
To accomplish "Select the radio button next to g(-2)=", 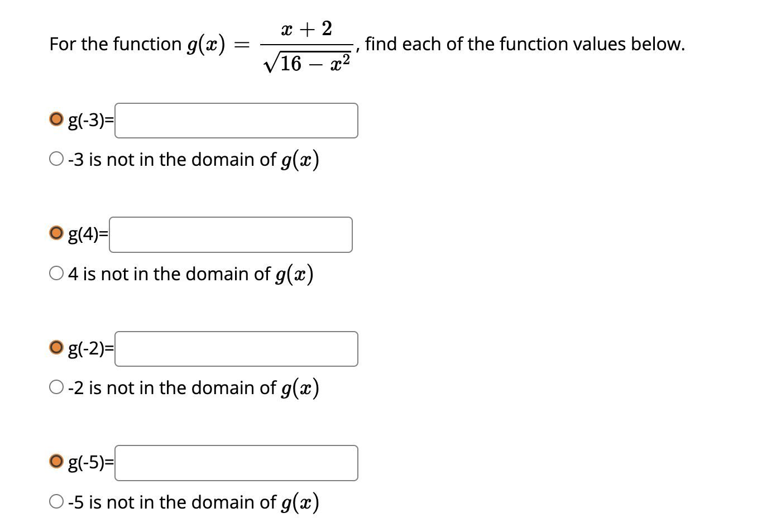I will point(56,347).
